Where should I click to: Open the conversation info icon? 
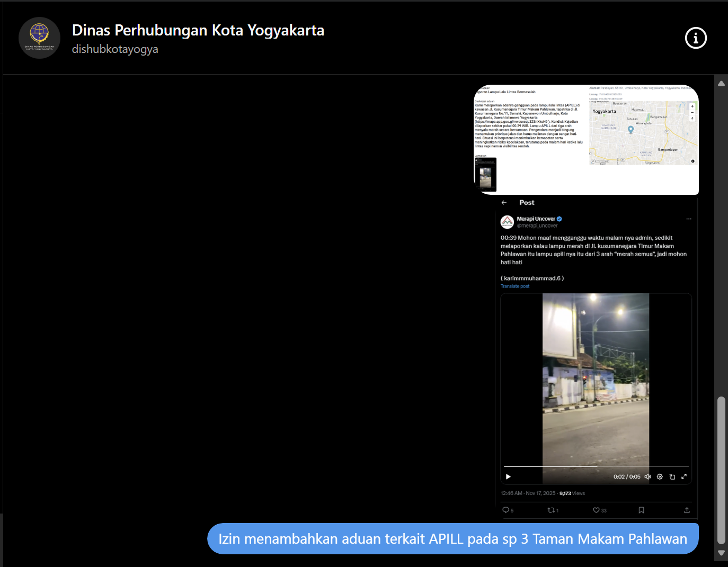click(696, 38)
